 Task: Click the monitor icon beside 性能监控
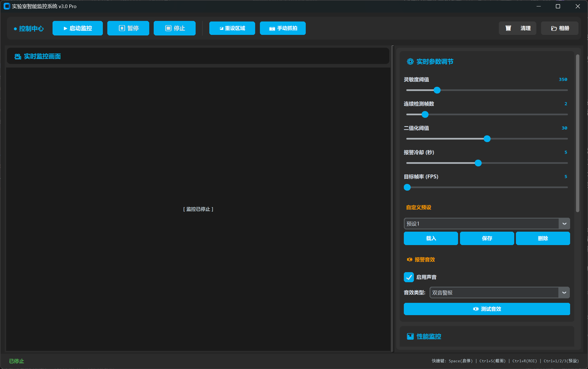pyautogui.click(x=410, y=336)
